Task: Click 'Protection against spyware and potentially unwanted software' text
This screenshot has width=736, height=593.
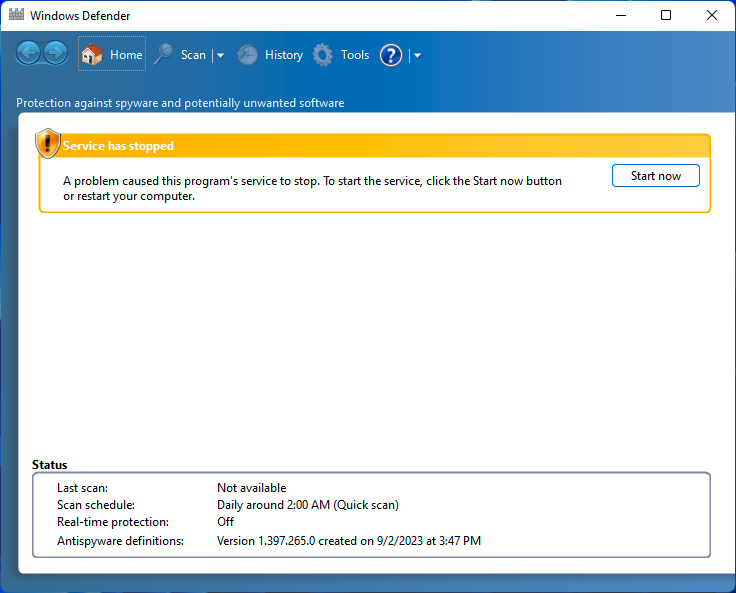Action: [x=180, y=103]
